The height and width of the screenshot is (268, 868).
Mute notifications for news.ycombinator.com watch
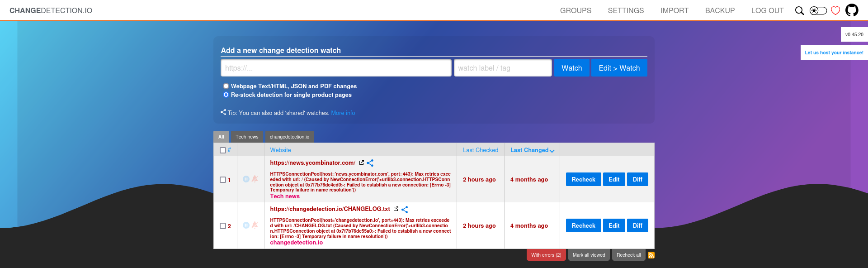point(255,179)
